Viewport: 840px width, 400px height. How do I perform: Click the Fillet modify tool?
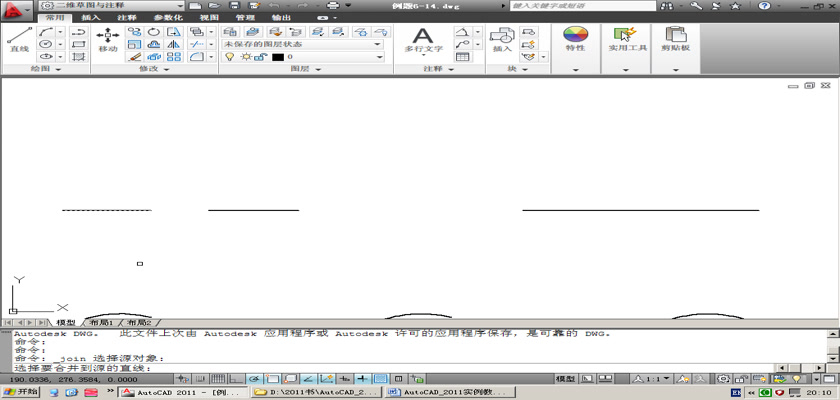(197, 57)
